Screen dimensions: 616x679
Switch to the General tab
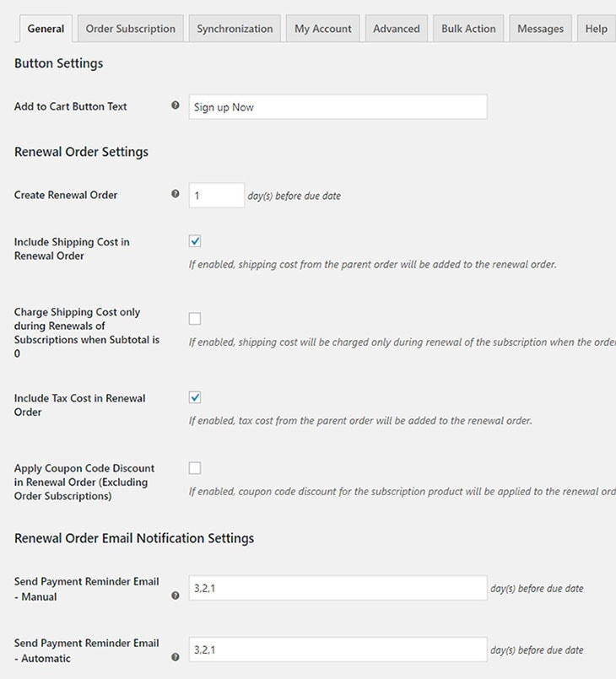click(x=46, y=29)
